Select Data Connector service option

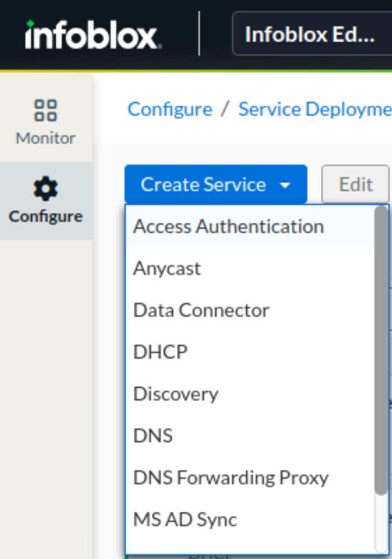(x=201, y=310)
